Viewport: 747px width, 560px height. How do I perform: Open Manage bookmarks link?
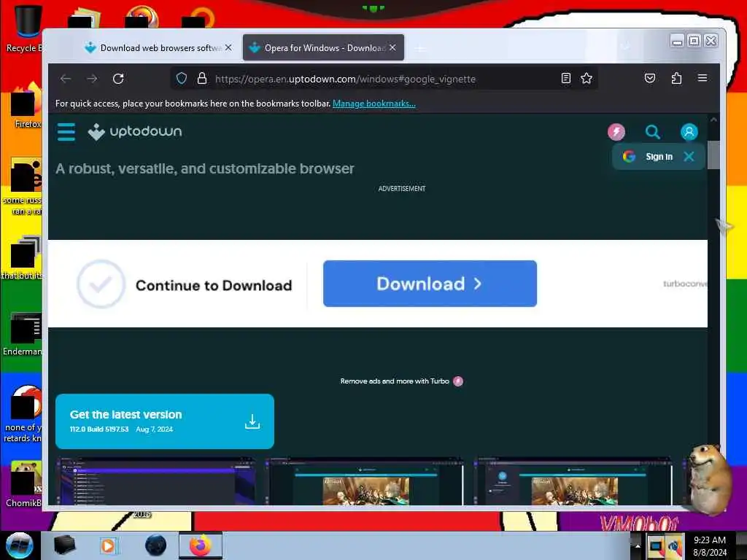click(374, 104)
